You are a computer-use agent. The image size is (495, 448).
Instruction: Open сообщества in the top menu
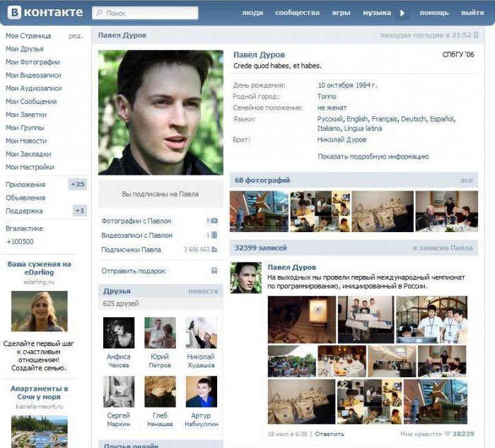297,13
